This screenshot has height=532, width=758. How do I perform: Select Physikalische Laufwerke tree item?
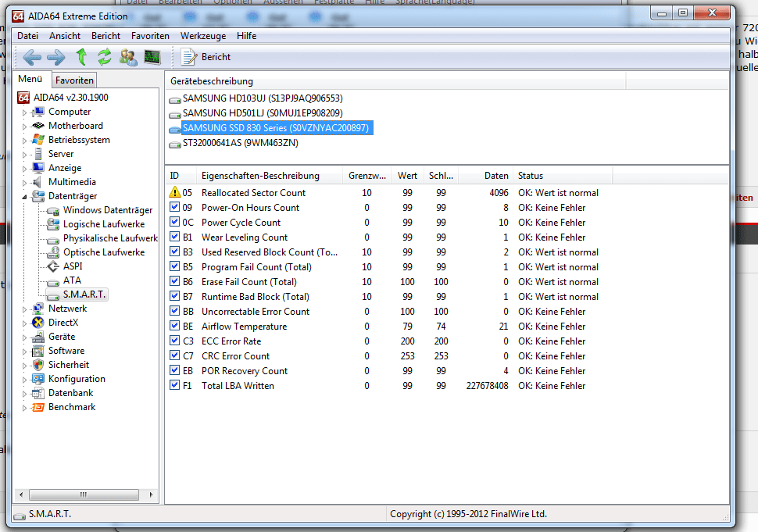(110, 238)
